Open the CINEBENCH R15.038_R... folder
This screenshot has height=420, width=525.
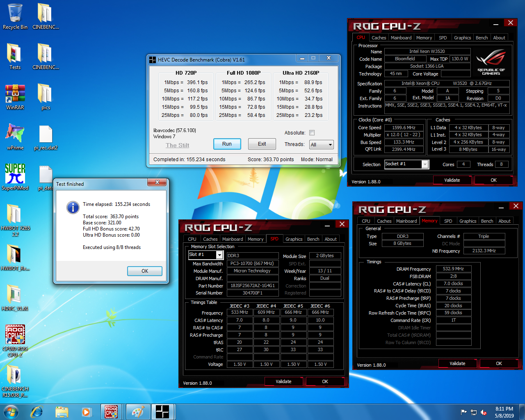click(15, 381)
